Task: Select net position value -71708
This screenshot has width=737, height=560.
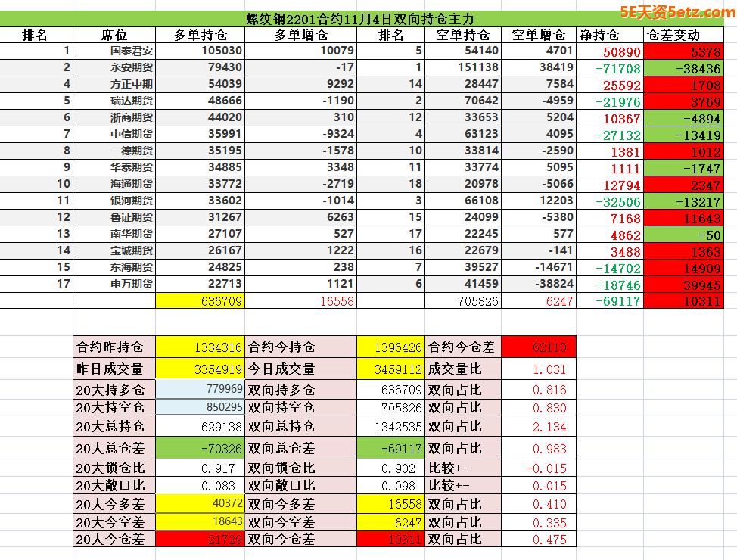Action: [610, 69]
